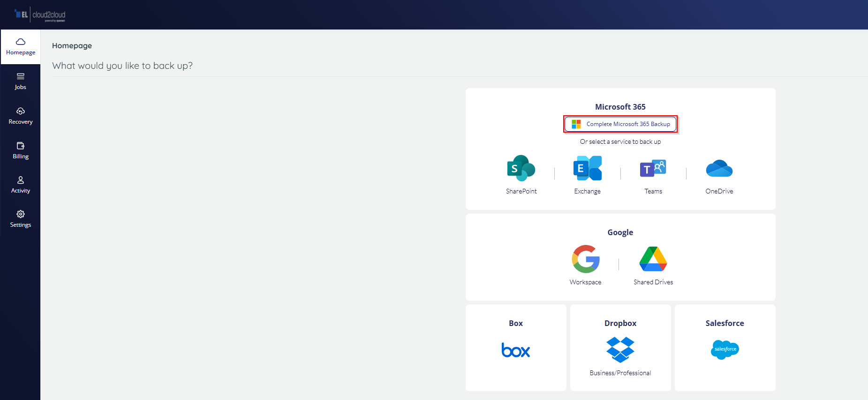The height and width of the screenshot is (400, 868).
Task: Click the Microsoft 365 card heading
Action: [x=620, y=107]
